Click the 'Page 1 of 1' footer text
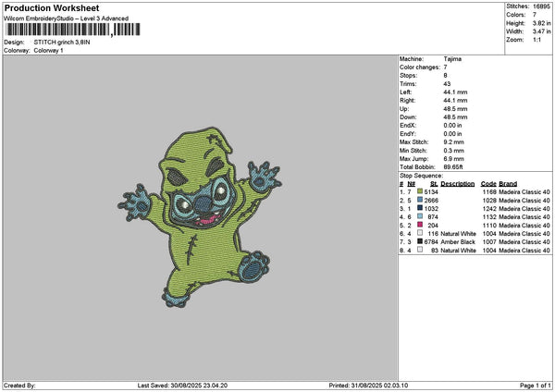Image resolution: width=555 pixels, height=392 pixels. pyautogui.click(x=536, y=386)
